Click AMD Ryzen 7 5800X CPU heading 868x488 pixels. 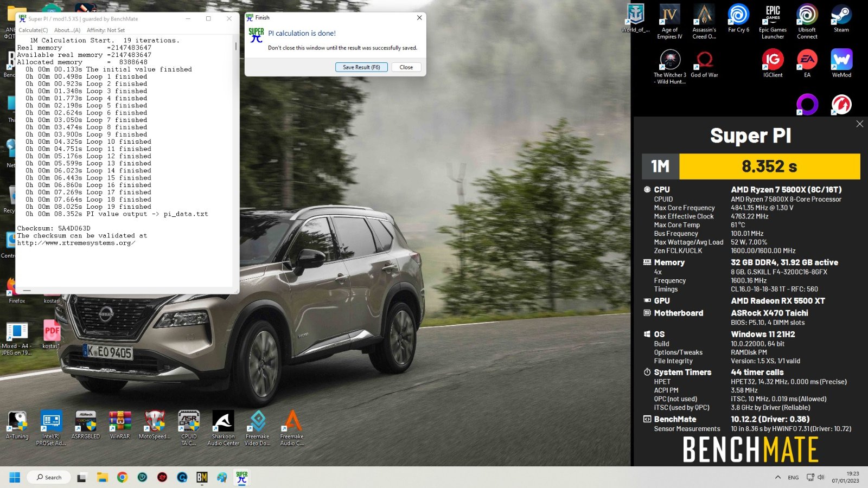point(786,190)
